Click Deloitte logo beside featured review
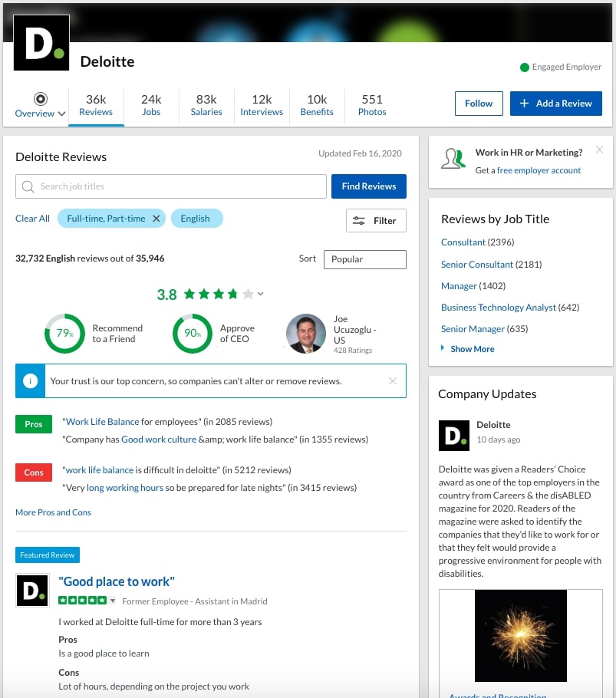Image resolution: width=616 pixels, height=698 pixels. pos(32,591)
